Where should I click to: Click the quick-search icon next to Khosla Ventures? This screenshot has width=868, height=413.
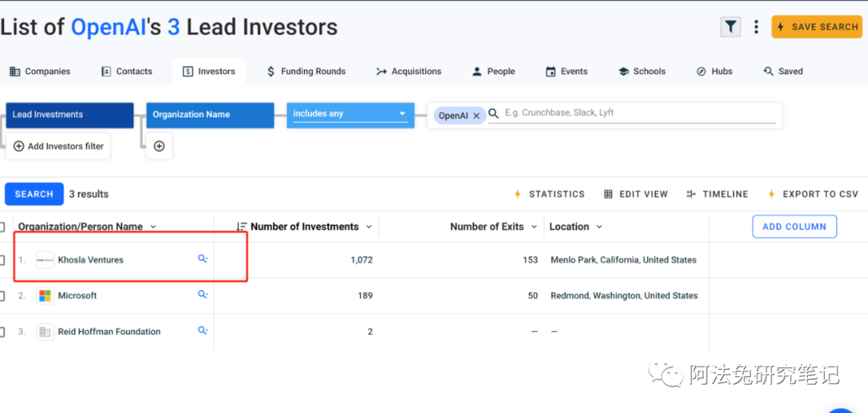[203, 259]
